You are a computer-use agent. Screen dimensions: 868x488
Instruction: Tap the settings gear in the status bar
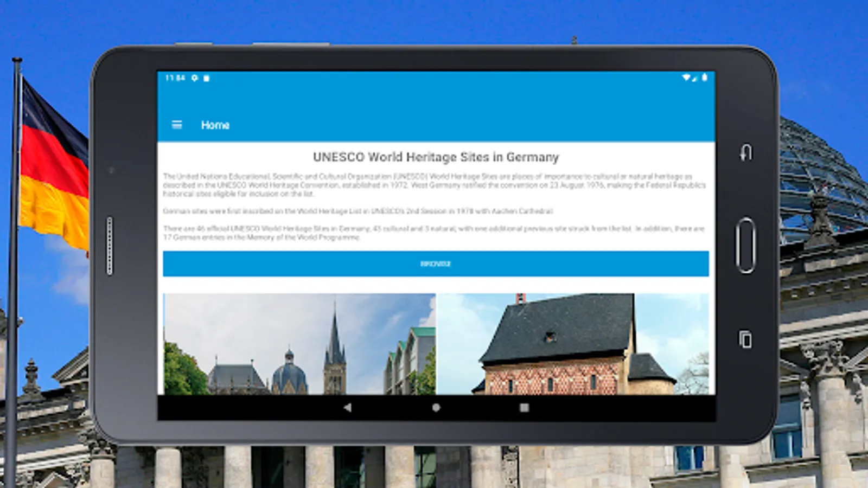point(195,78)
